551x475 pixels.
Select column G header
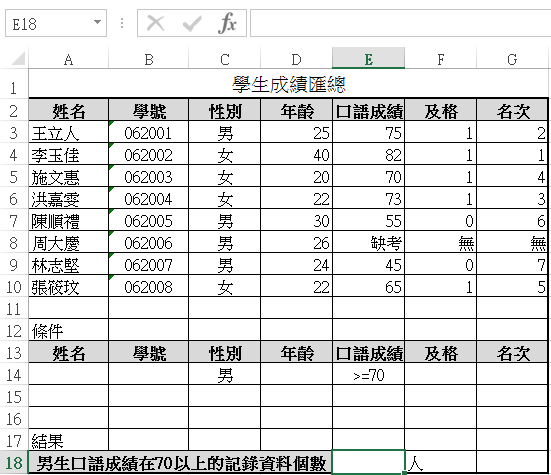pos(512,58)
